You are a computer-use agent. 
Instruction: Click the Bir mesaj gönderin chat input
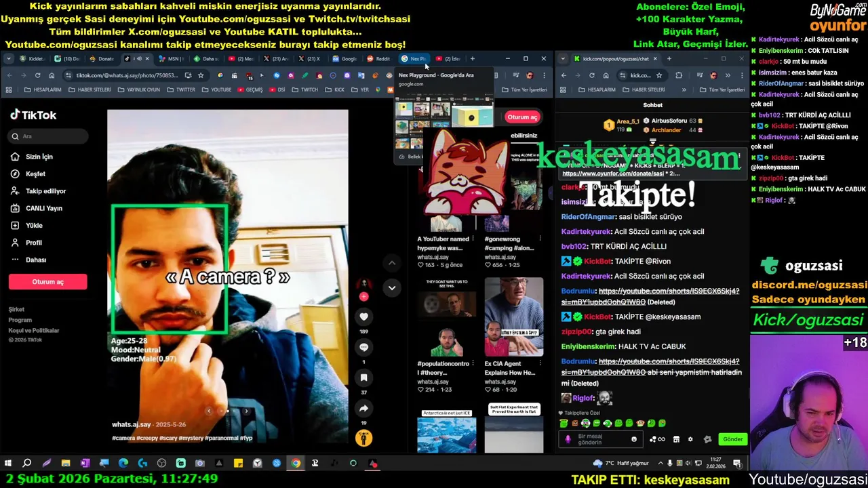click(600, 439)
